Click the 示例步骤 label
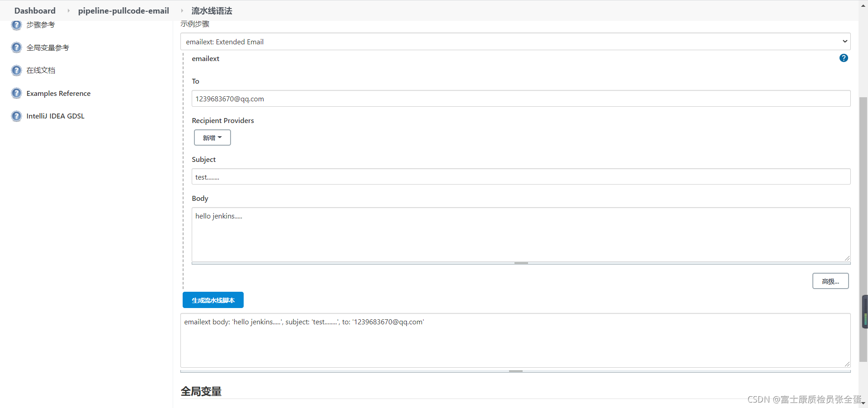The height and width of the screenshot is (408, 868). pos(195,24)
